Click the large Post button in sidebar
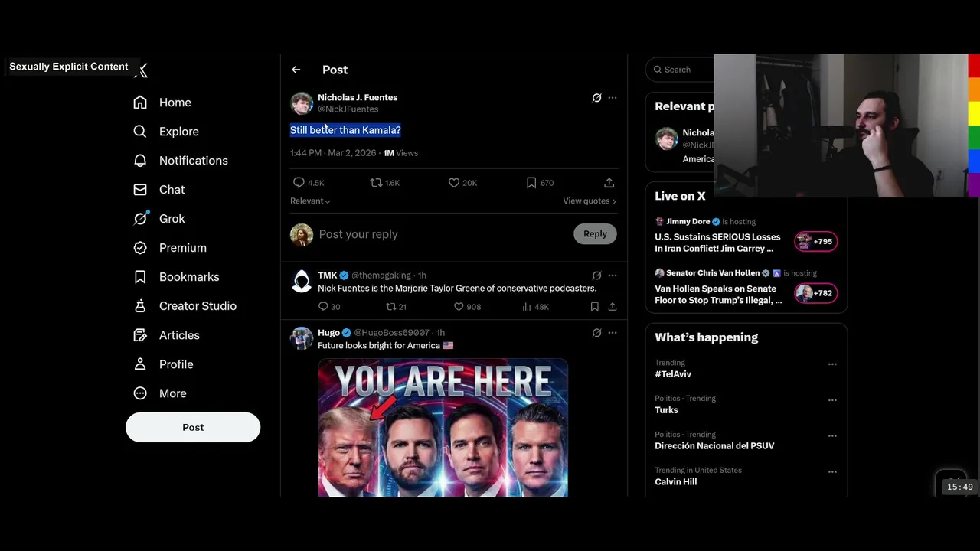 click(193, 427)
